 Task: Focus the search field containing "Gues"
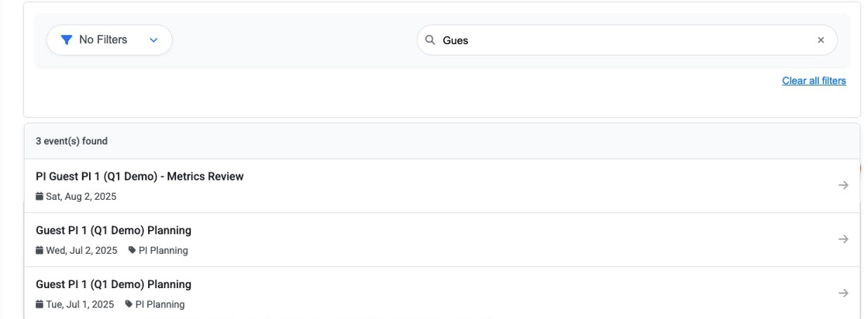pos(620,40)
